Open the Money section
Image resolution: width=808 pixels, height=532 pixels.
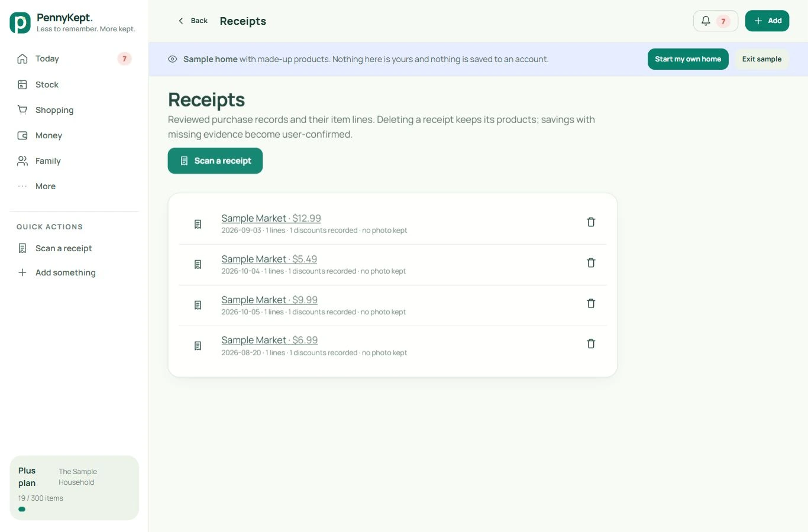pos(75,135)
